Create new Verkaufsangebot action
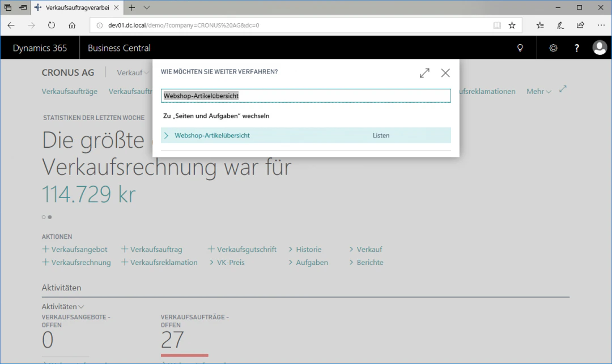 click(75, 250)
